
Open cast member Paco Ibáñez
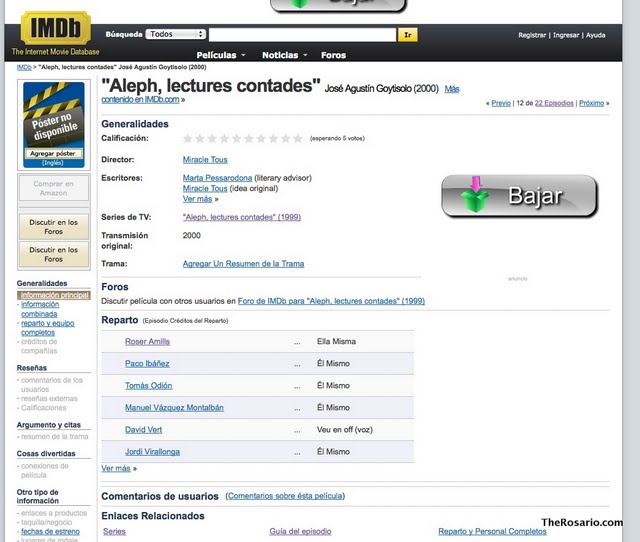147,364
